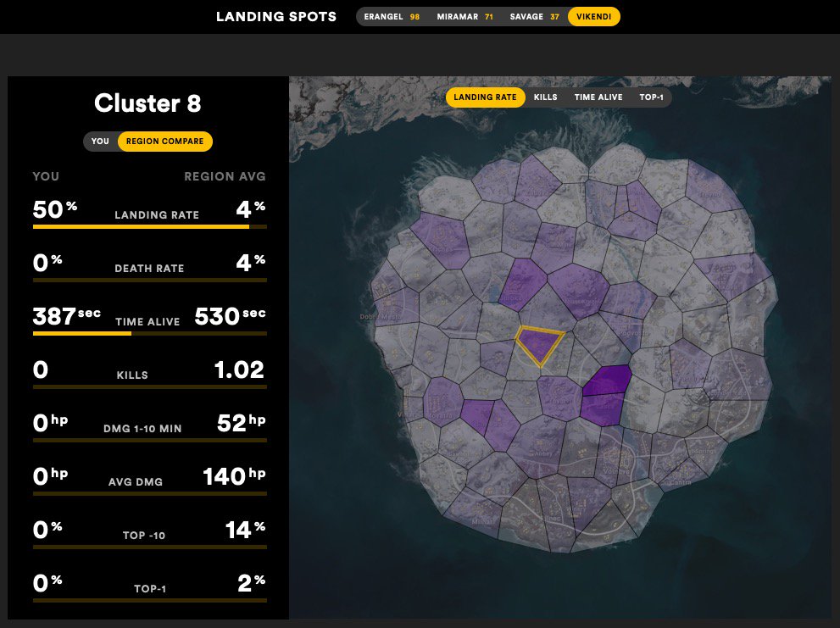This screenshot has width=840, height=628.
Task: Switch to the Miramar map tab
Action: click(465, 17)
